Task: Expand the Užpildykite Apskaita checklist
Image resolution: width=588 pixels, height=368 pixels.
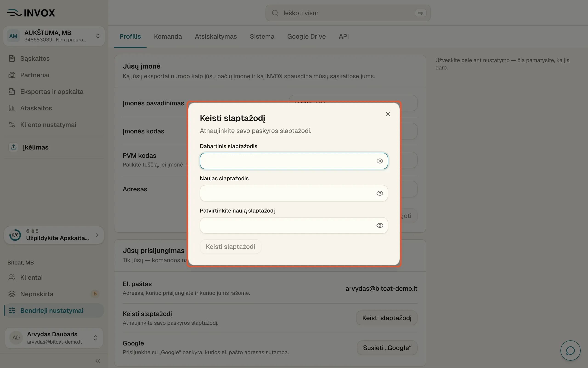Action: (54, 235)
